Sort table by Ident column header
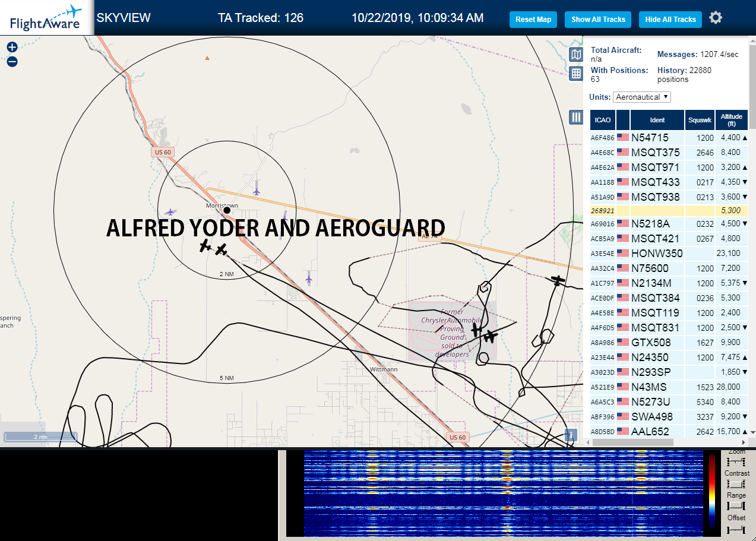Viewport: 756px width, 541px height. click(x=657, y=120)
